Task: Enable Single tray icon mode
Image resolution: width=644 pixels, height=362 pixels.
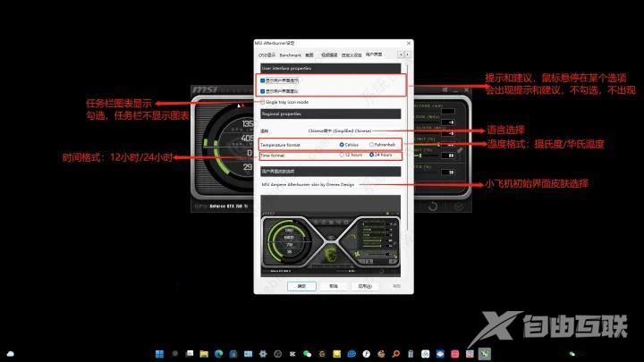Action: (x=262, y=102)
